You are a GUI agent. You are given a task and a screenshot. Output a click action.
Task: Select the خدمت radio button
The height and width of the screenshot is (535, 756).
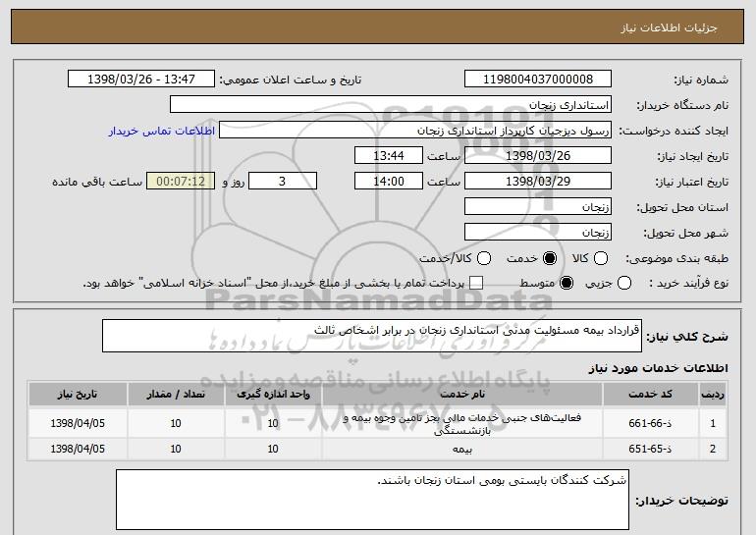pyautogui.click(x=550, y=258)
